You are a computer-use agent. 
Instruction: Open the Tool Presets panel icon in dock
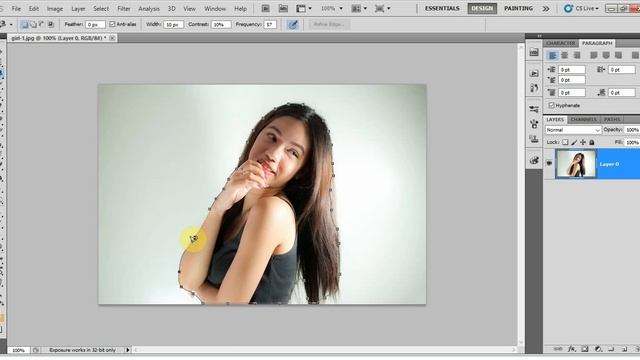click(534, 109)
